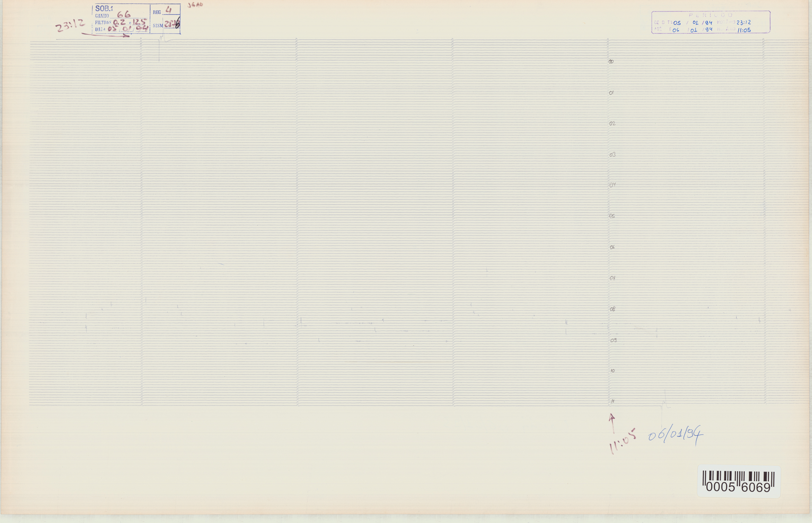Click the barcode labeled 0005 6069
Viewport: 812px width, 523px height.
[x=739, y=482]
